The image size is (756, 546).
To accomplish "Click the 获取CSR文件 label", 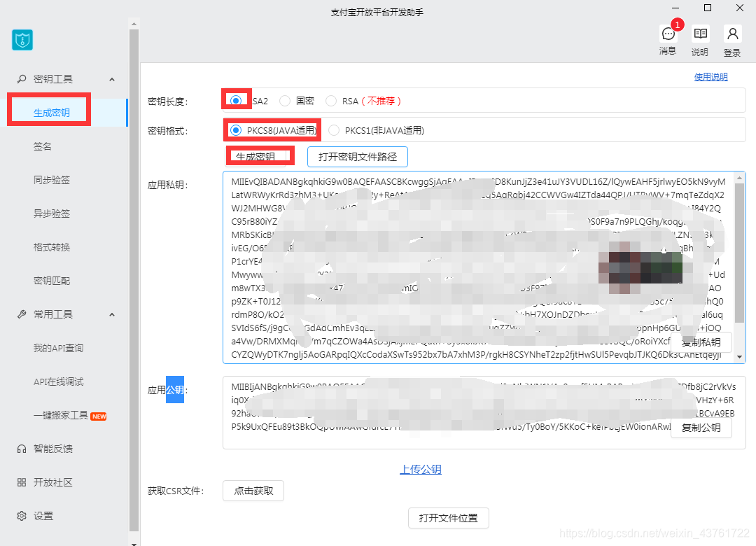I will coord(176,491).
